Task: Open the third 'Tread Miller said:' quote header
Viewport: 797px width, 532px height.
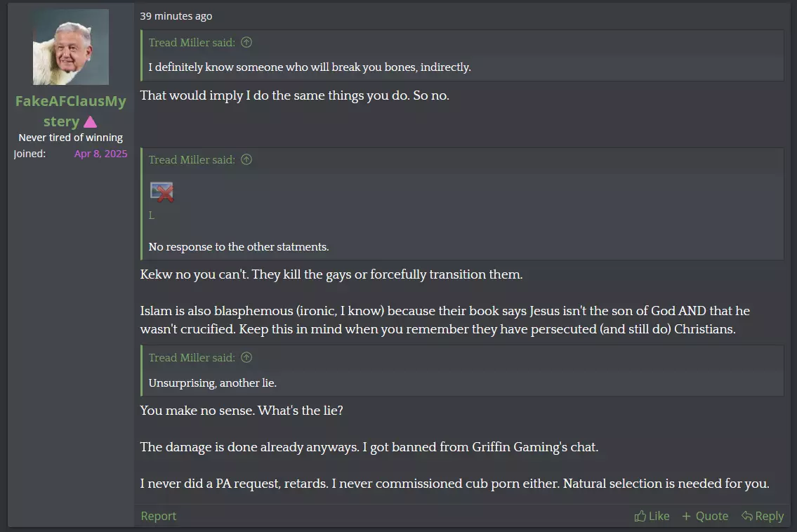Action: 192,357
